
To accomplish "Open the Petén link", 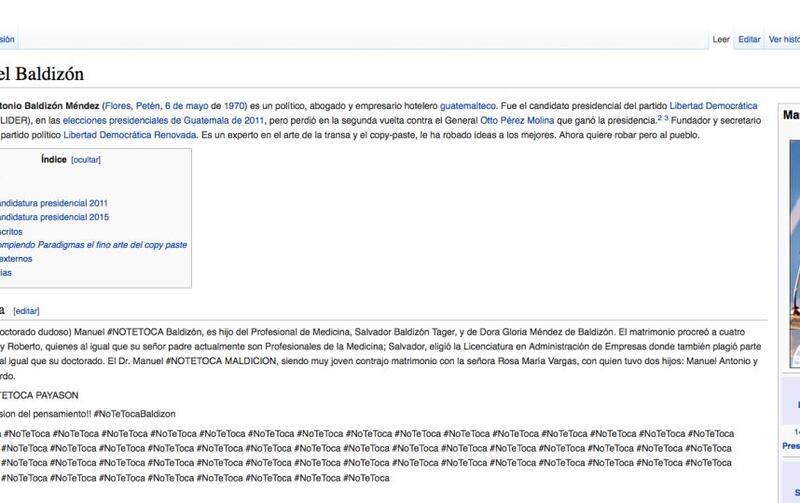I will point(147,106).
